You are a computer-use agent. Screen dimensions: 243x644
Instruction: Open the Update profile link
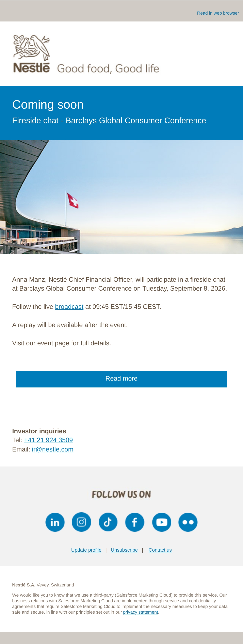[86, 550]
